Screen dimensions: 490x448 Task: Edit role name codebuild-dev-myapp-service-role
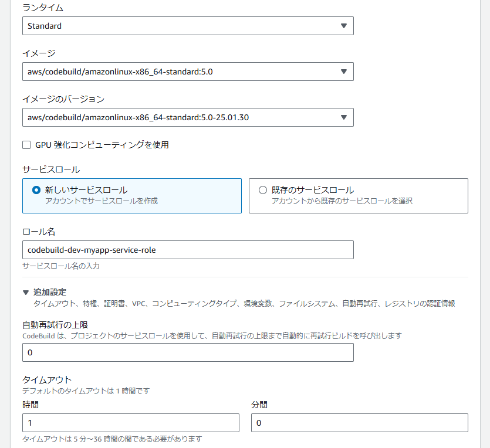[x=188, y=250]
